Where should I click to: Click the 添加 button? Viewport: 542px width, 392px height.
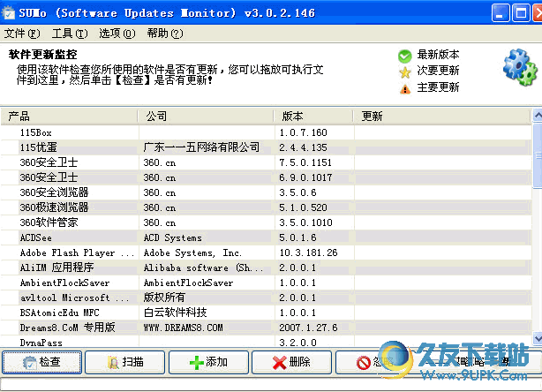click(x=208, y=362)
